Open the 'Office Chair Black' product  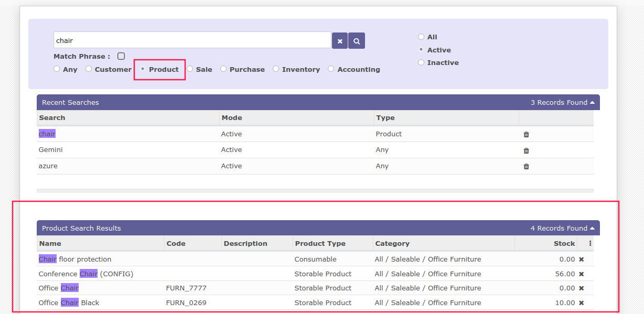click(69, 303)
